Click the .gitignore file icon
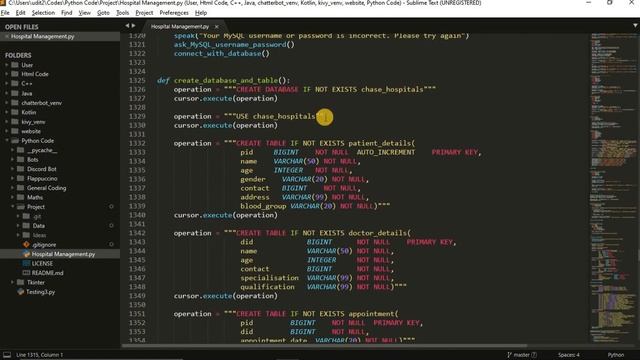 tap(26, 244)
